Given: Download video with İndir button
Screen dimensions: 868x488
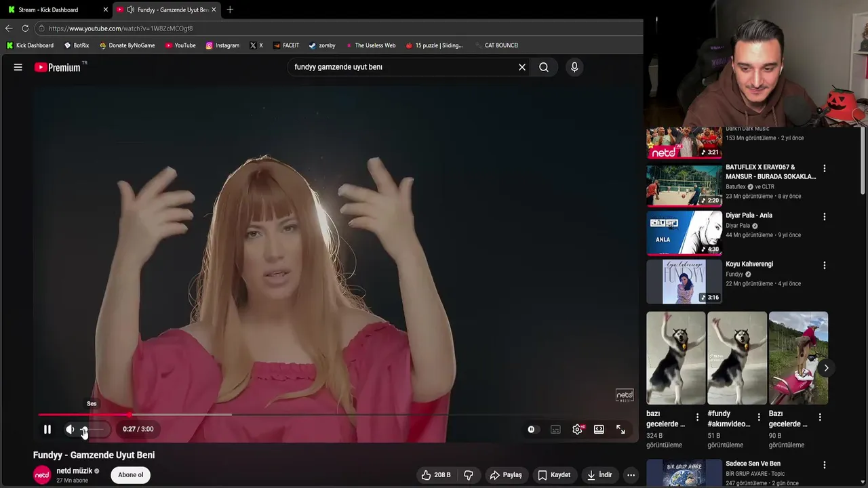Looking at the screenshot, I should click(601, 475).
